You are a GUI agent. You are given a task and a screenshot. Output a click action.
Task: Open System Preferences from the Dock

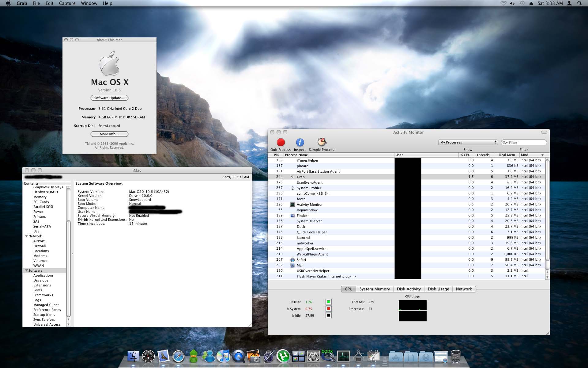click(313, 357)
